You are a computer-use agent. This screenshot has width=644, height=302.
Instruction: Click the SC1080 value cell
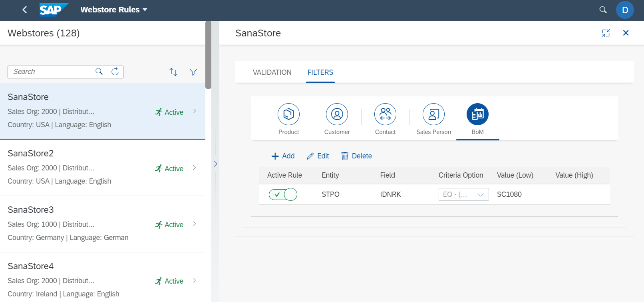[509, 194]
